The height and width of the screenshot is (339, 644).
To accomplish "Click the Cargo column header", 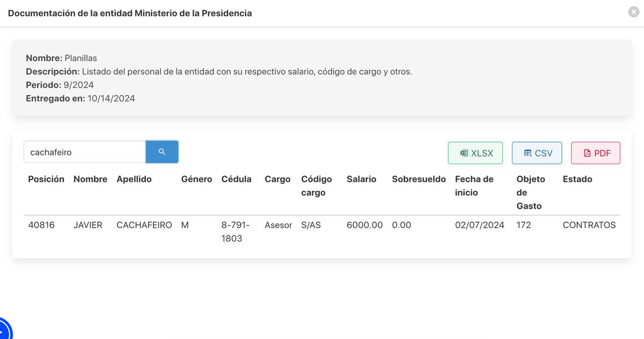I will [277, 179].
